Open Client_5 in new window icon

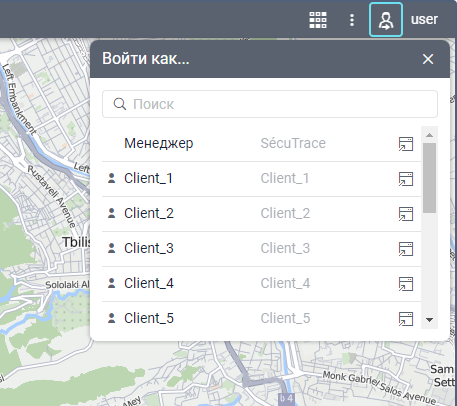tap(406, 319)
